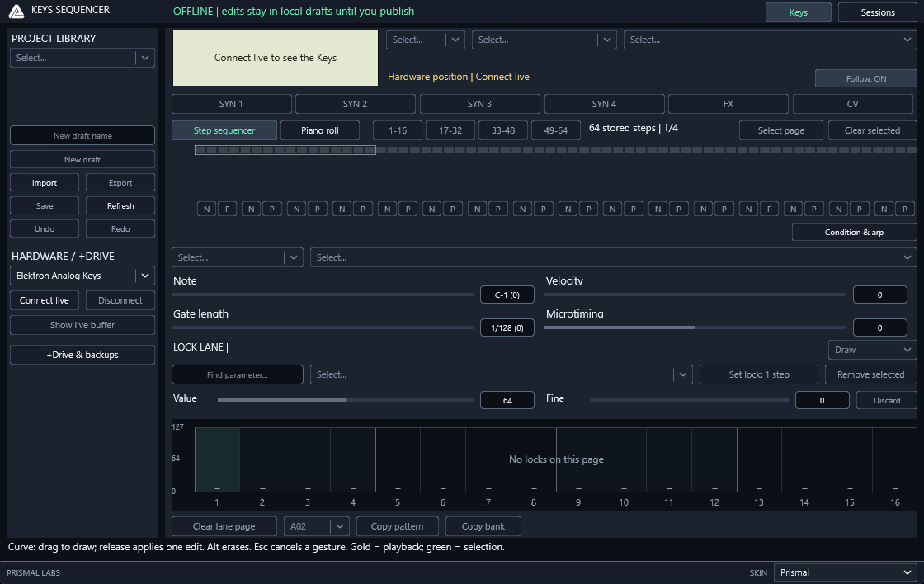The height and width of the screenshot is (584, 924).
Task: Expand the Elektron Analog Keys hardware dropdown
Action: (x=82, y=276)
